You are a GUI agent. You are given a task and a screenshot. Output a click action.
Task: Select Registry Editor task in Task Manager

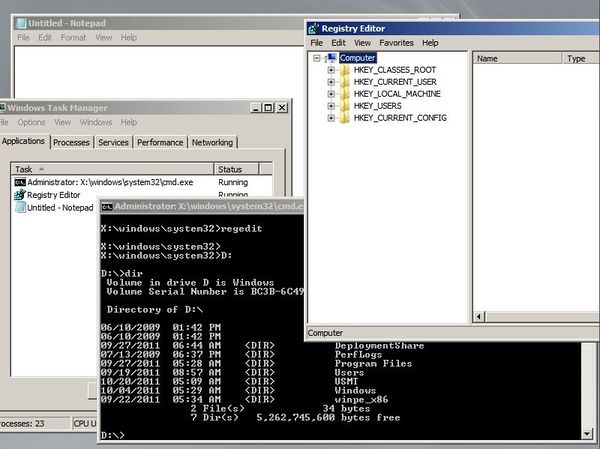pos(142,195)
